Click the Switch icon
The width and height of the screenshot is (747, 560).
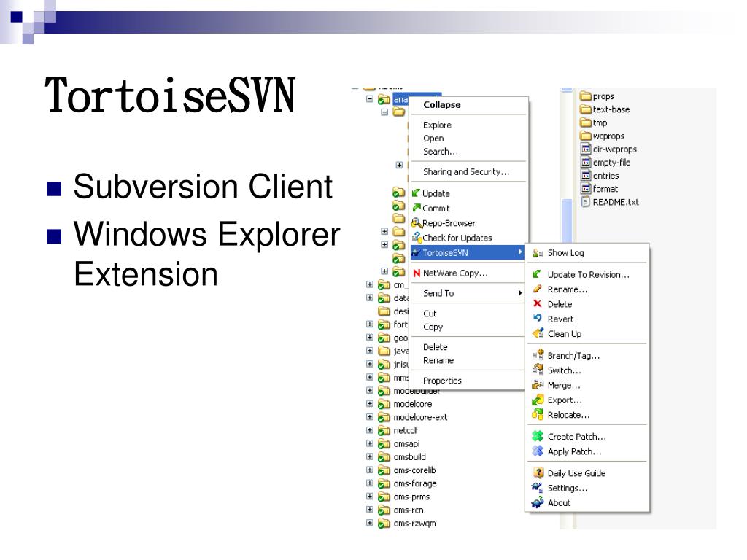(x=538, y=370)
